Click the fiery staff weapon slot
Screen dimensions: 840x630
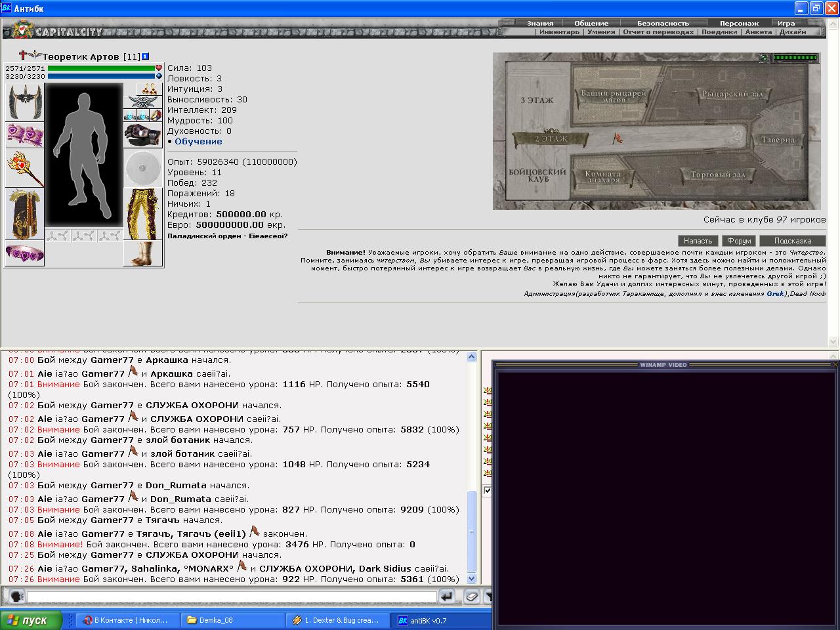click(24, 168)
